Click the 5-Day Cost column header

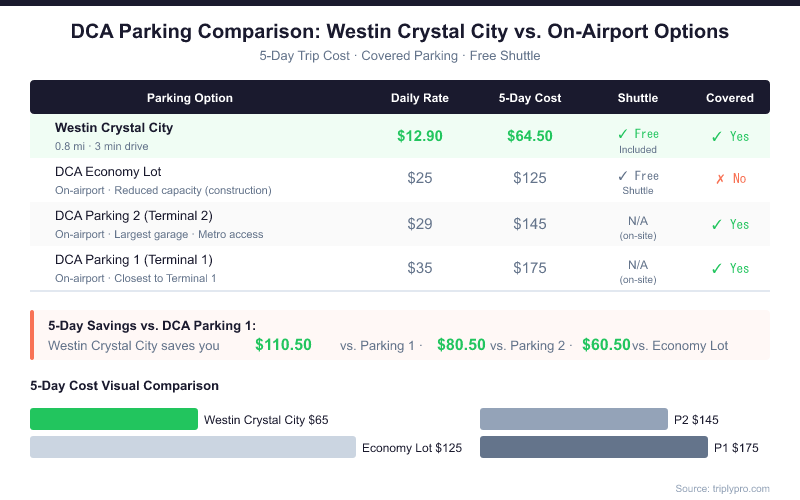530,98
